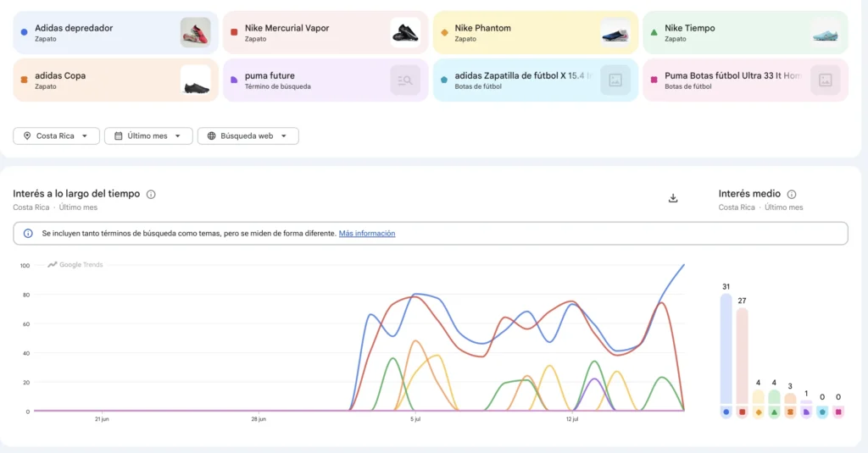Click the puma future search-term icon
The height and width of the screenshot is (453, 868).
pos(405,80)
